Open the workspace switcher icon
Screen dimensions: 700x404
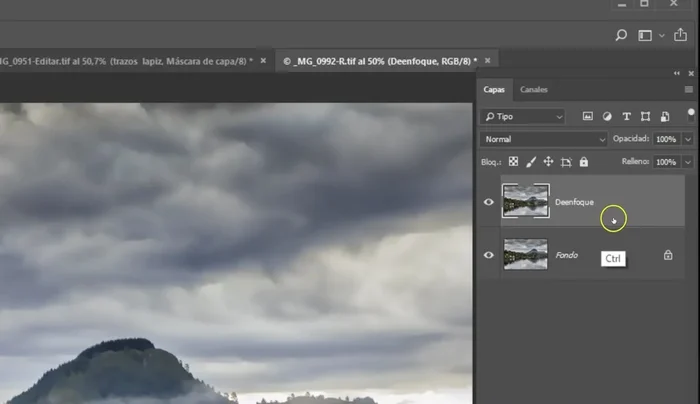click(646, 35)
